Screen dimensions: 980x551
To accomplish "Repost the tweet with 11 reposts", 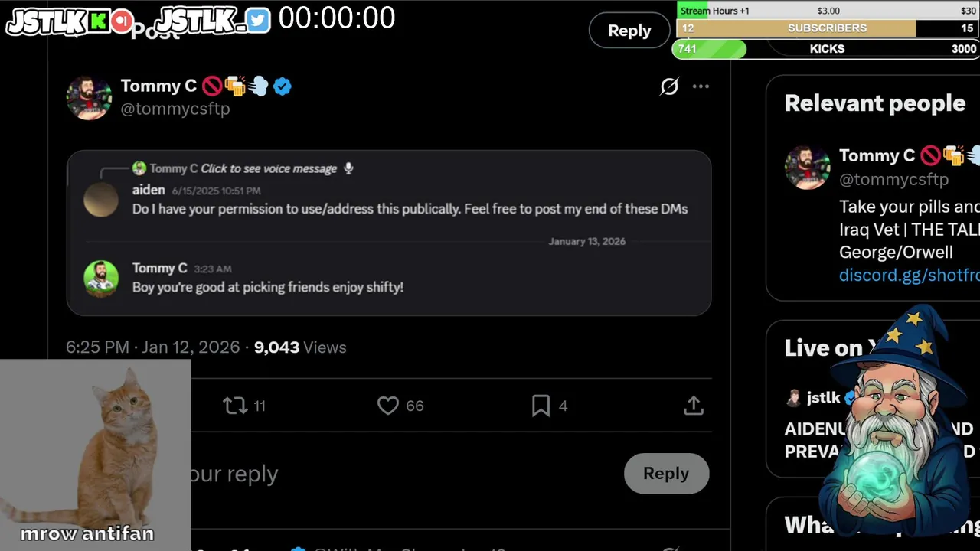I will (x=236, y=406).
